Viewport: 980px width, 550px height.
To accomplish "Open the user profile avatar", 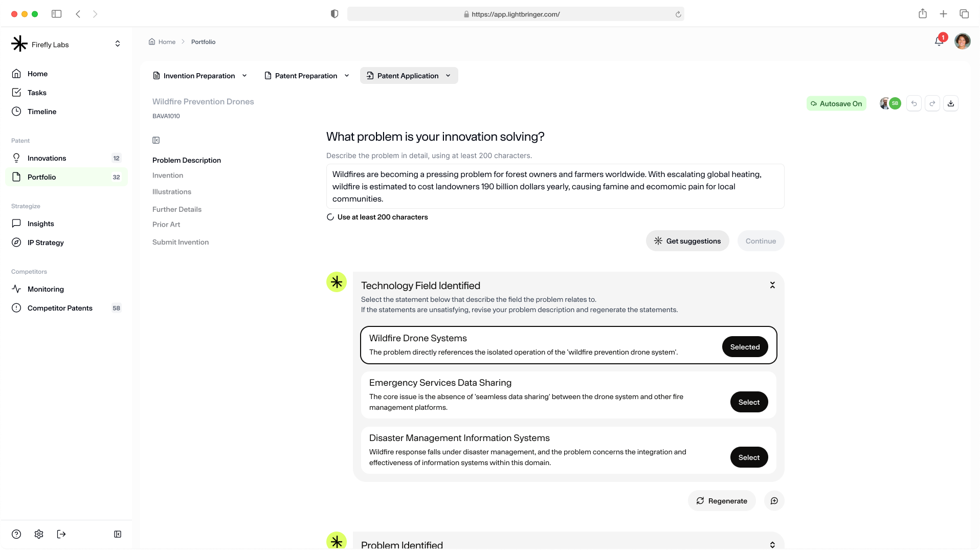I will [963, 41].
